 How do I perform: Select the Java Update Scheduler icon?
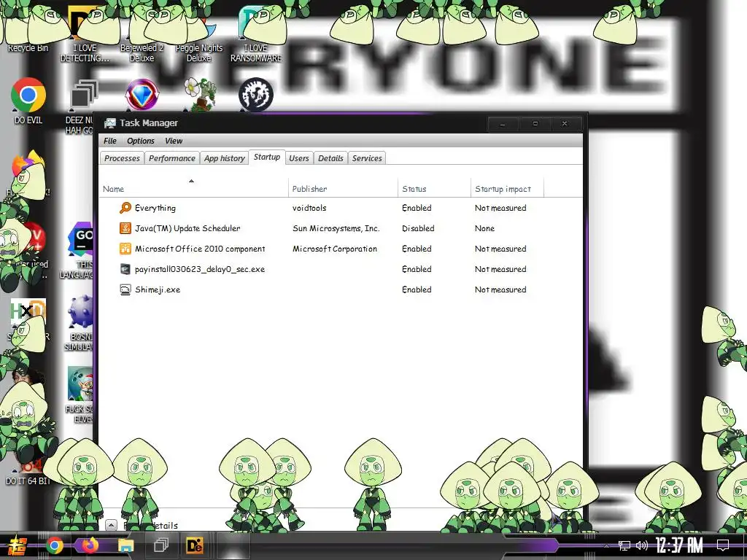coord(125,228)
